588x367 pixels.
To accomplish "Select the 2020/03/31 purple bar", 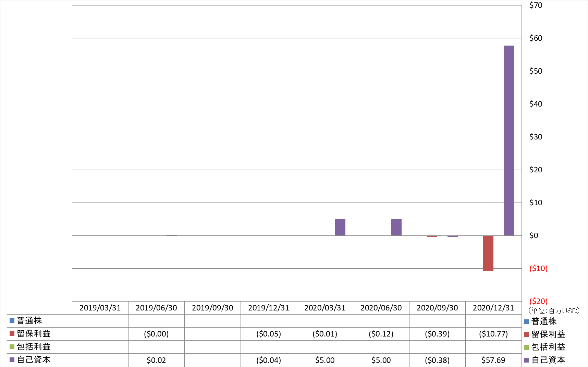I will (x=340, y=227).
